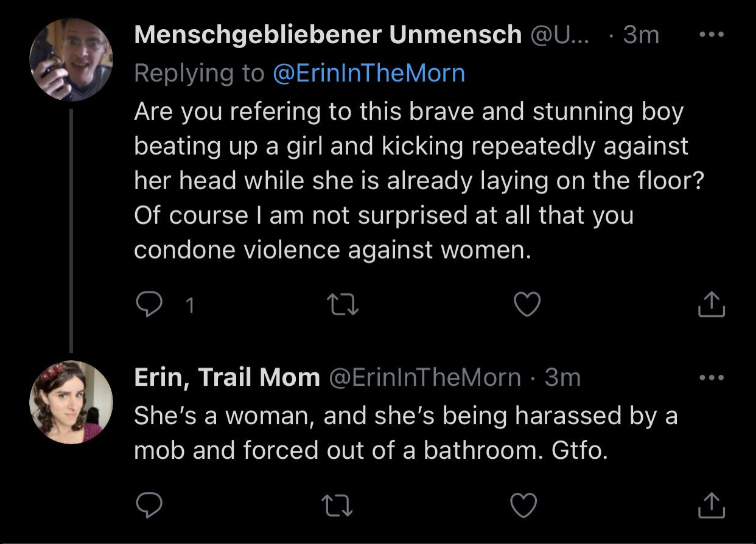Click the 3m timestamp on the first tweet
Viewport: 756px width, 544px height.
[641, 35]
